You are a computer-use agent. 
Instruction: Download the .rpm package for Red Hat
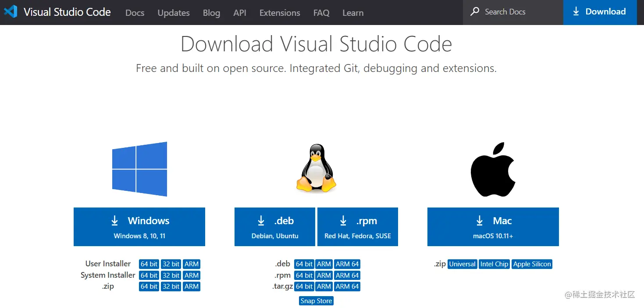tap(358, 227)
